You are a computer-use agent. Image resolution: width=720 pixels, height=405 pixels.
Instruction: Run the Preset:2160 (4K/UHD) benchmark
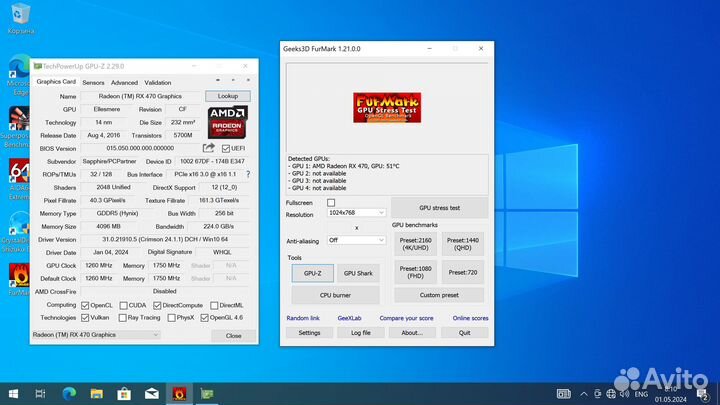pos(415,244)
